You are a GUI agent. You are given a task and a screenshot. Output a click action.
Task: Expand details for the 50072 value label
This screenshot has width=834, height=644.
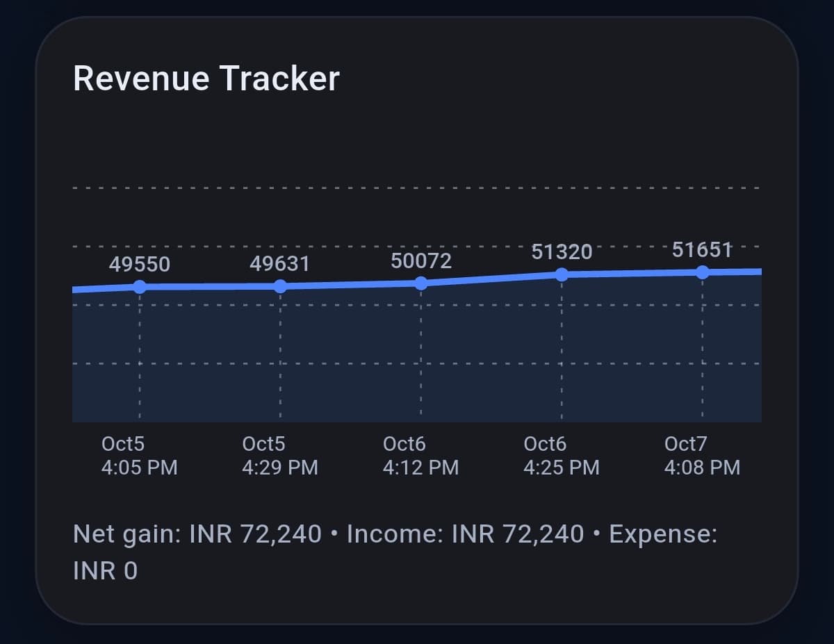coord(420,261)
